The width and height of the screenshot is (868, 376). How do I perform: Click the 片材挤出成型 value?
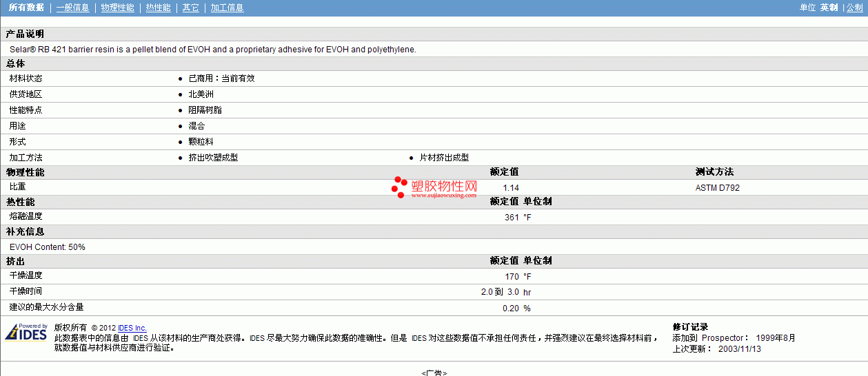(444, 158)
